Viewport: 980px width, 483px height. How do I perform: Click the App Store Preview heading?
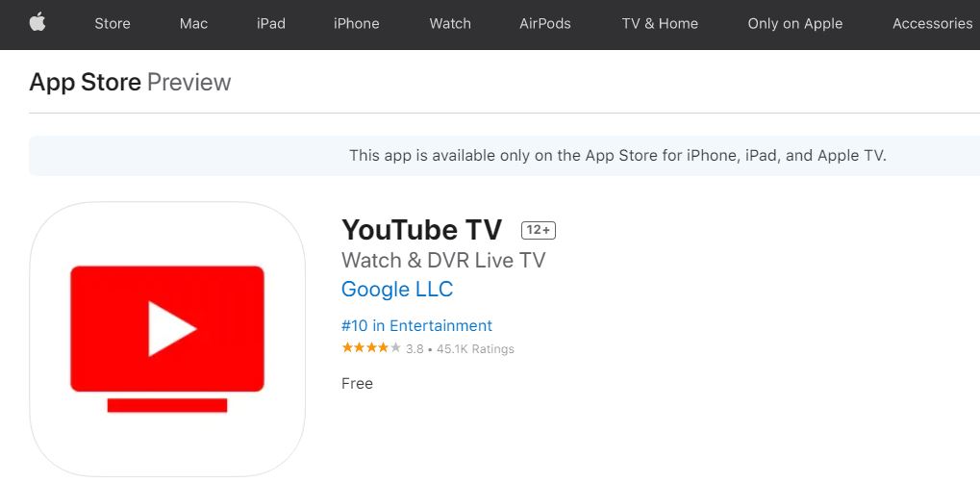click(x=130, y=82)
